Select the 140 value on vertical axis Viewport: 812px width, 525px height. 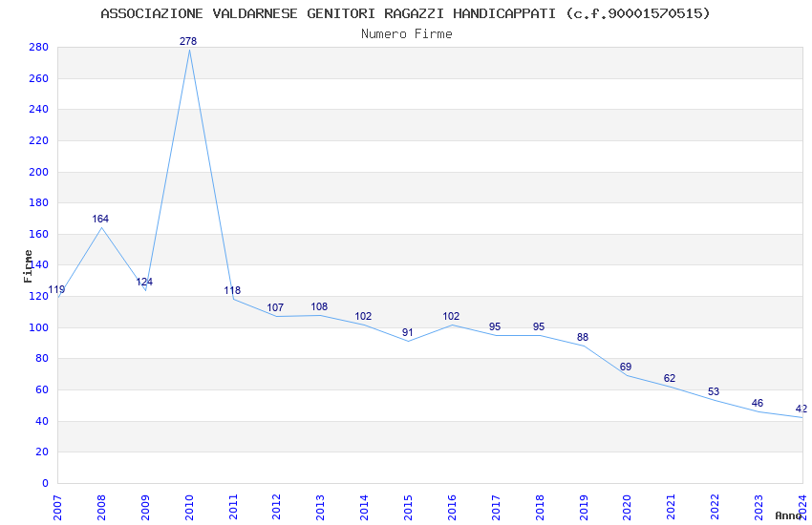[39, 264]
